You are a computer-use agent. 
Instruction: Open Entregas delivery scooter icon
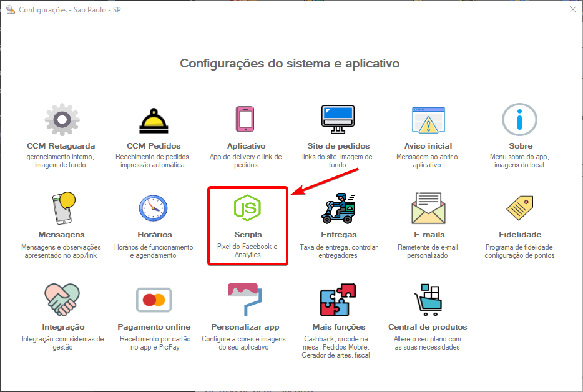click(x=338, y=208)
